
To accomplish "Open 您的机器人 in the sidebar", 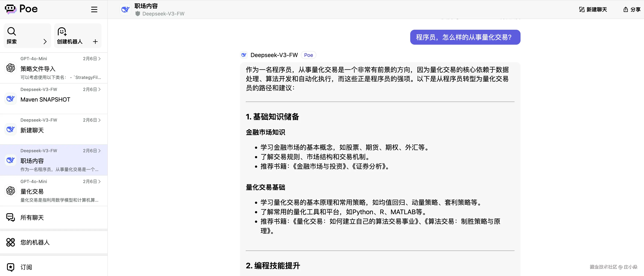I will tap(35, 242).
